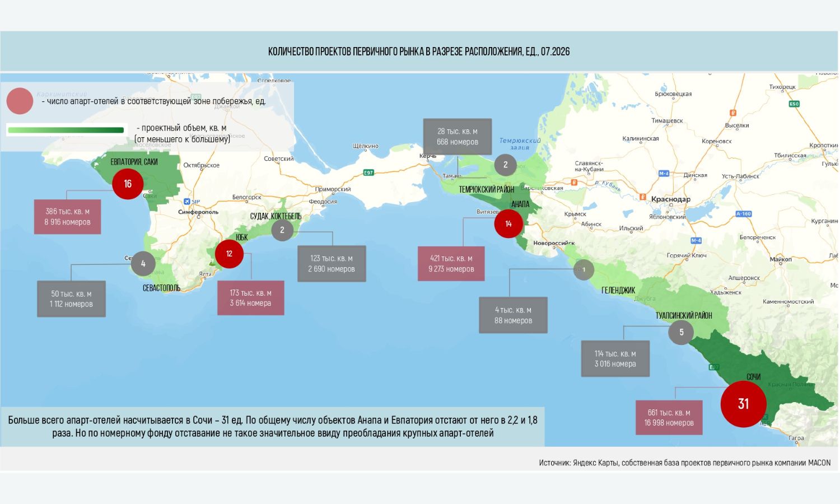This screenshot has width=840, height=504.
Task: Click the E97 road sign near Kerch
Action: (x=368, y=172)
